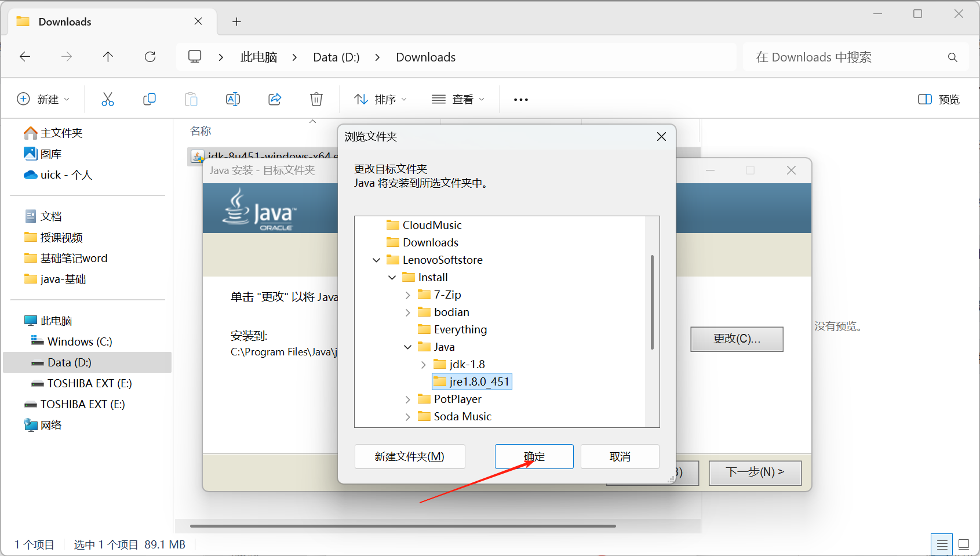
Task: Expand the 7-Zip folder
Action: [408, 295]
